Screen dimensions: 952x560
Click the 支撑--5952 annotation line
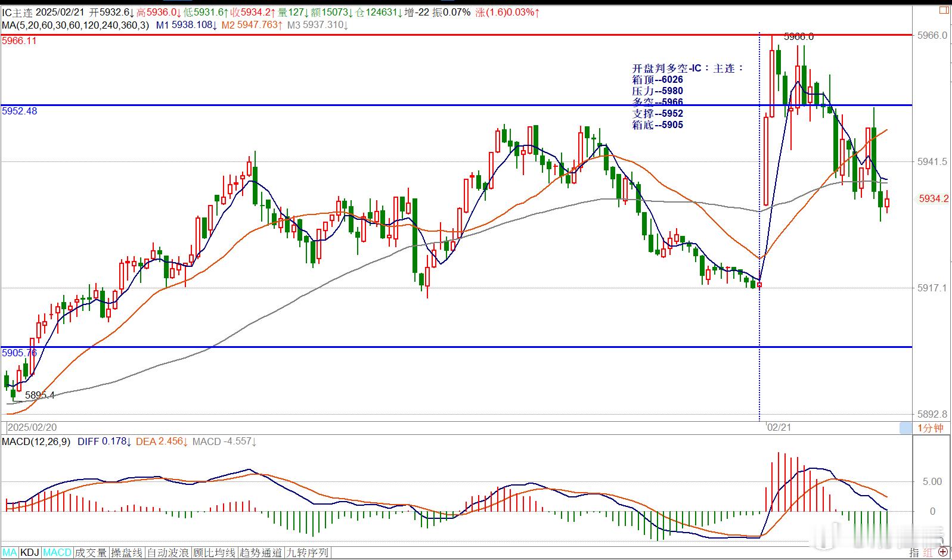coord(658,114)
